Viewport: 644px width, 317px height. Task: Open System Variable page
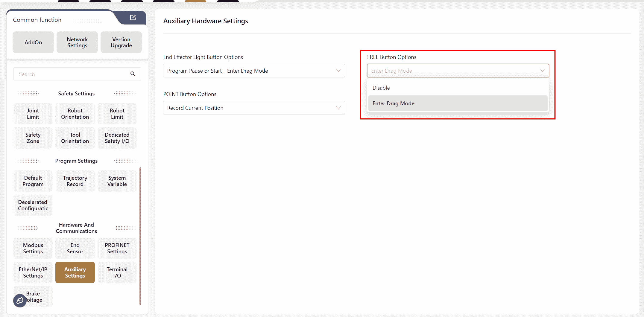[x=117, y=181]
